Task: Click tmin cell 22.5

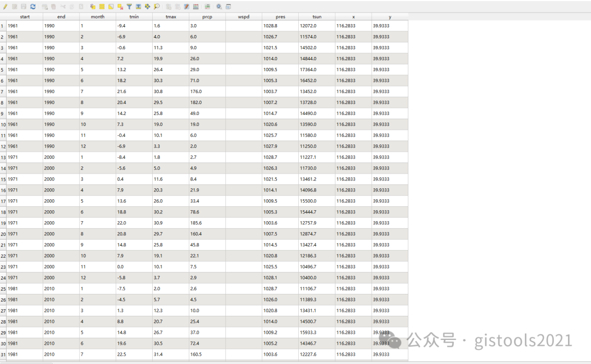Action: [x=134, y=354]
